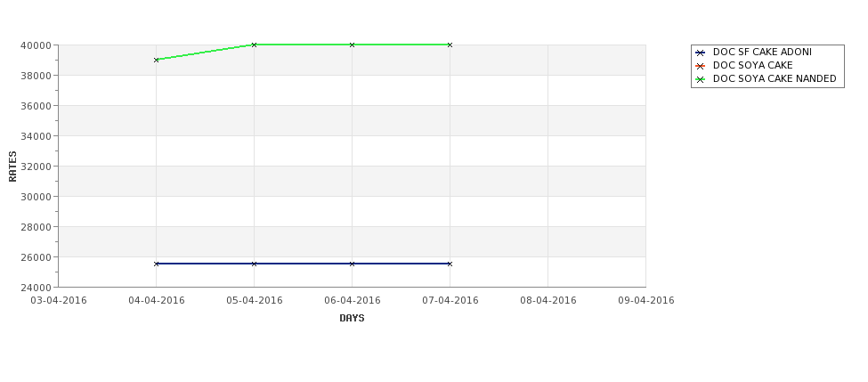Click the 08-04-2016 date axis label
This screenshot has height=382, width=868.
coord(548,301)
